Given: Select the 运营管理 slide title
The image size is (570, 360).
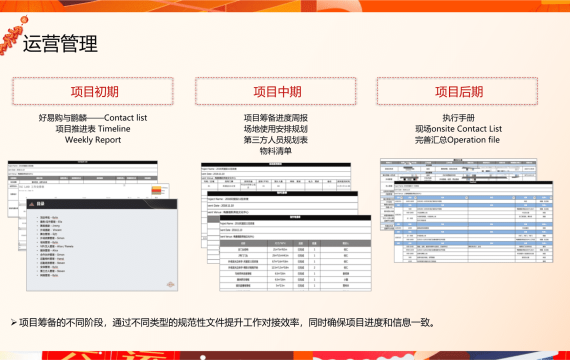Looking at the screenshot, I should click(x=60, y=44).
